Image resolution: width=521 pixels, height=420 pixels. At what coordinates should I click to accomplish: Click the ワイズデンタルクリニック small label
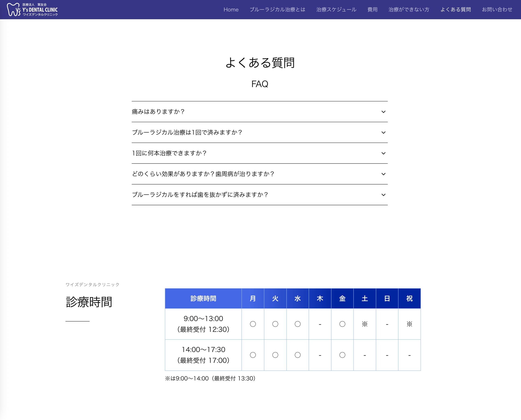click(x=93, y=285)
